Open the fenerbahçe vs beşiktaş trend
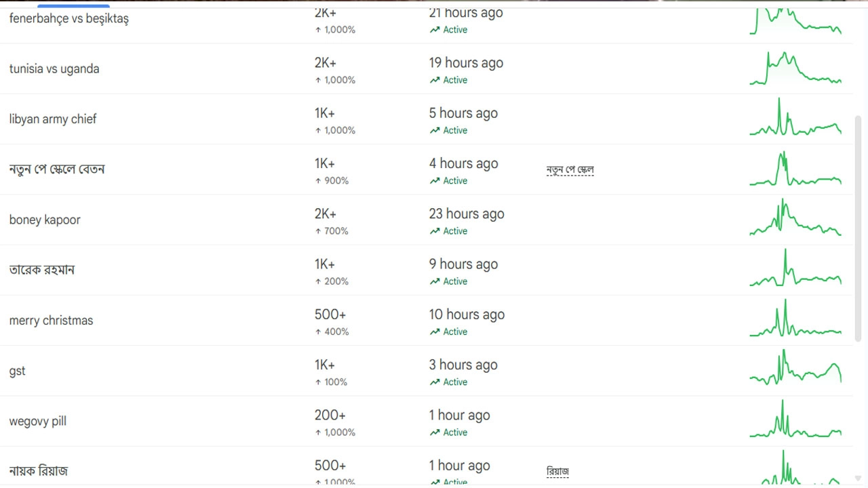This screenshot has width=868, height=488. [69, 19]
